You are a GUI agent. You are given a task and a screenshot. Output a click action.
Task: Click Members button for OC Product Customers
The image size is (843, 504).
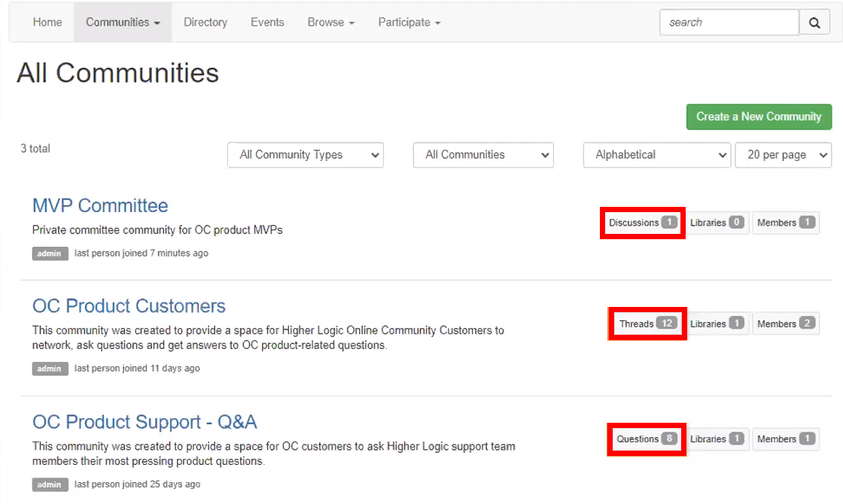[786, 323]
